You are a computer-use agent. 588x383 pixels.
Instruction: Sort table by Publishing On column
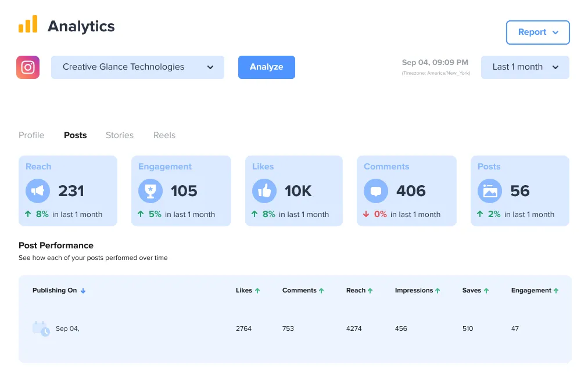point(59,290)
